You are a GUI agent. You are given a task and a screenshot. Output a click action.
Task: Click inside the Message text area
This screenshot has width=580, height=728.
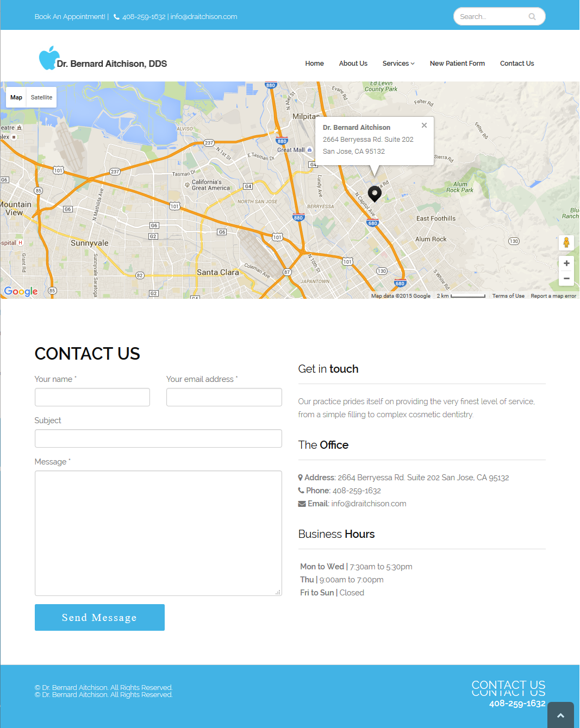158,533
